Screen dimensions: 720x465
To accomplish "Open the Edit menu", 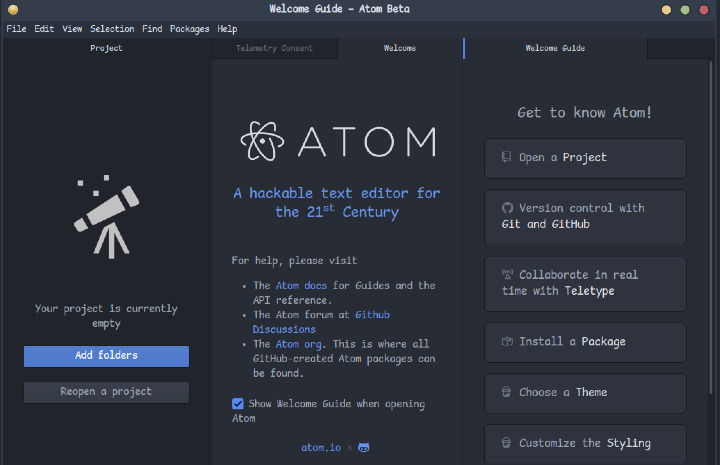I will [44, 29].
